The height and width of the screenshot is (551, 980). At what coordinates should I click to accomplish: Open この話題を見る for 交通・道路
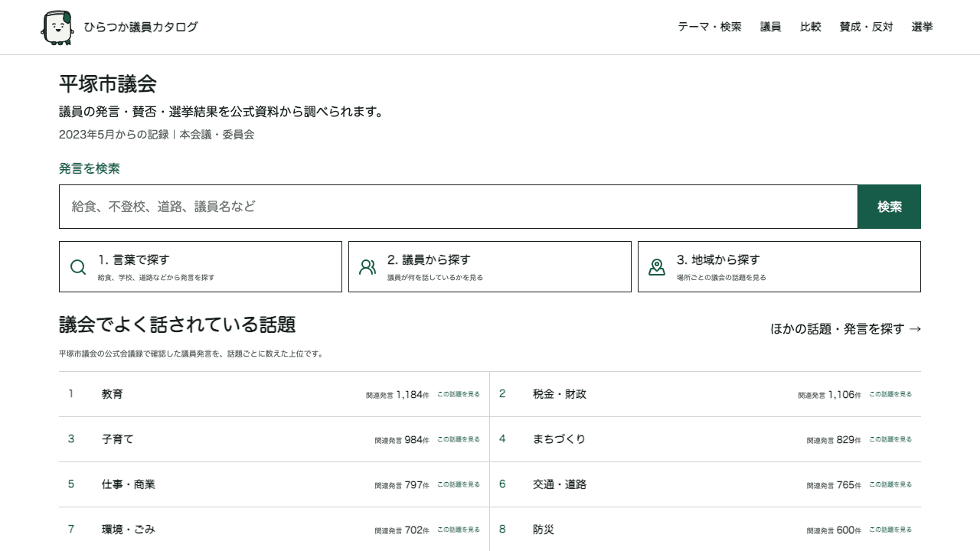coord(890,484)
